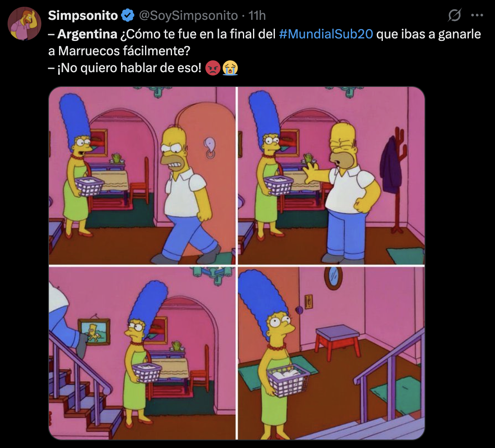
Task: Open the 11h timestamp link
Action: [x=257, y=16]
